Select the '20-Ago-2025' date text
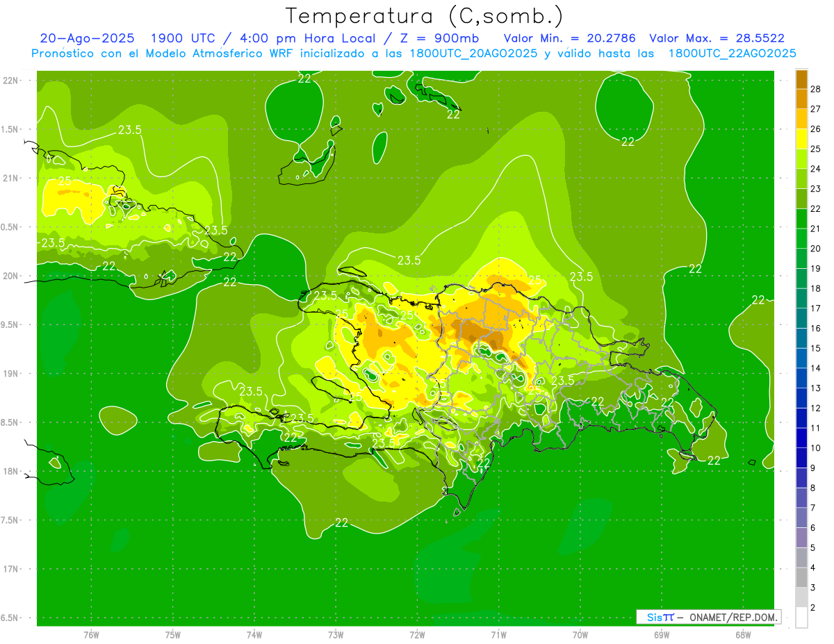Viewport: 834px width, 644px height. click(x=87, y=38)
